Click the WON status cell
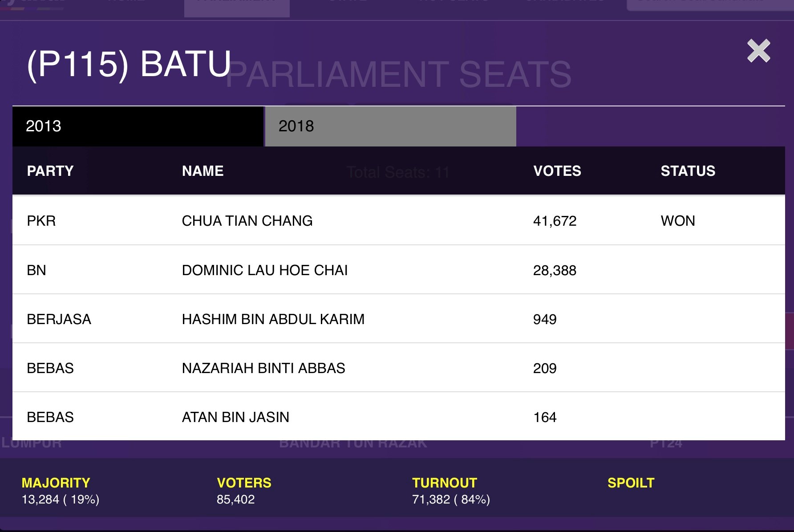794x532 pixels. tap(678, 221)
